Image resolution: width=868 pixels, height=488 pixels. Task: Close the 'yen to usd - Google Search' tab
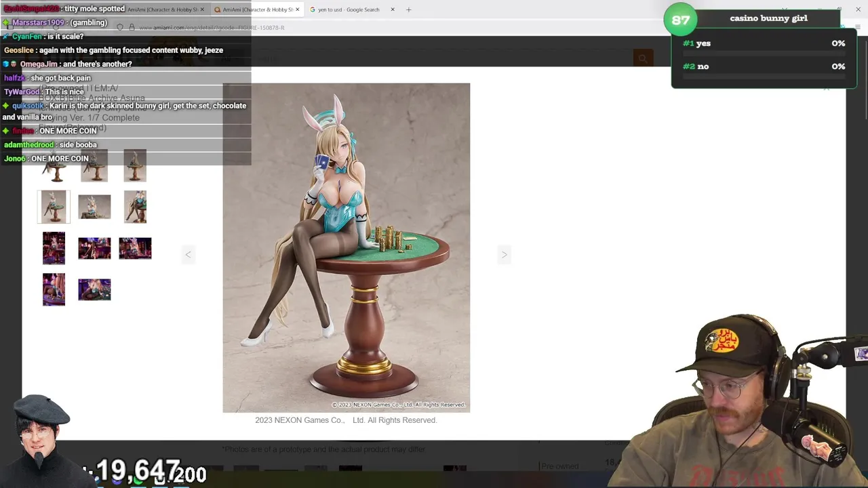pyautogui.click(x=392, y=9)
